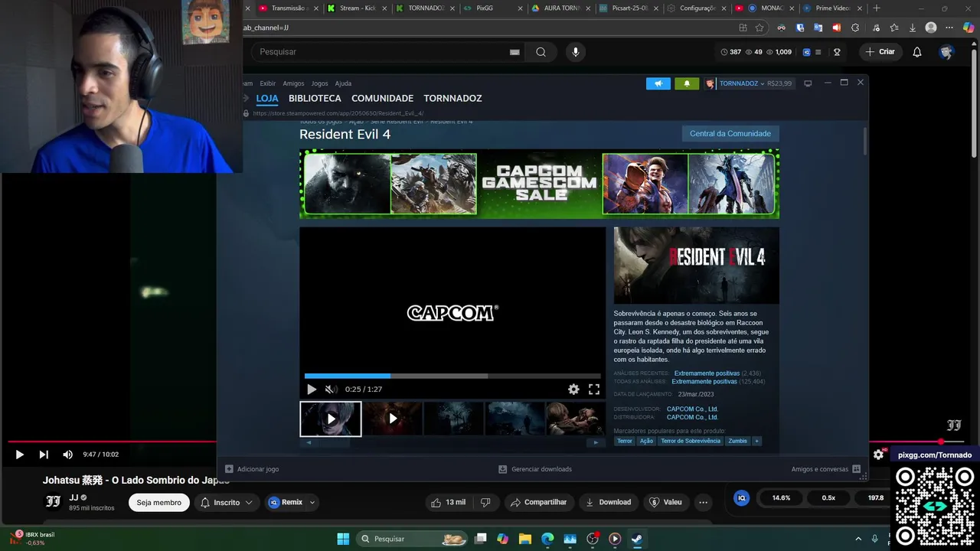Open YouTube notifications bell
980x551 pixels.
[x=917, y=52]
